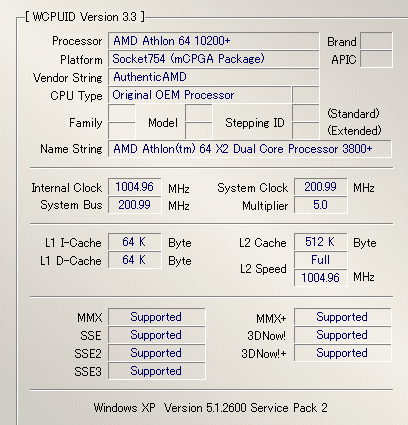Click the Platform label
This screenshot has width=408, height=425.
point(81,60)
